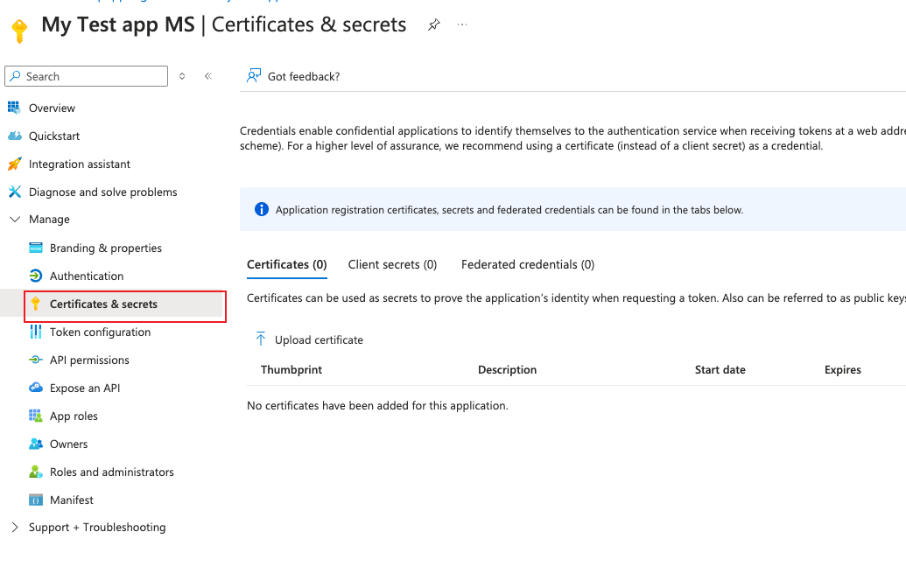Click Support + Troubleshooting label
906x588 pixels.
pos(97,528)
